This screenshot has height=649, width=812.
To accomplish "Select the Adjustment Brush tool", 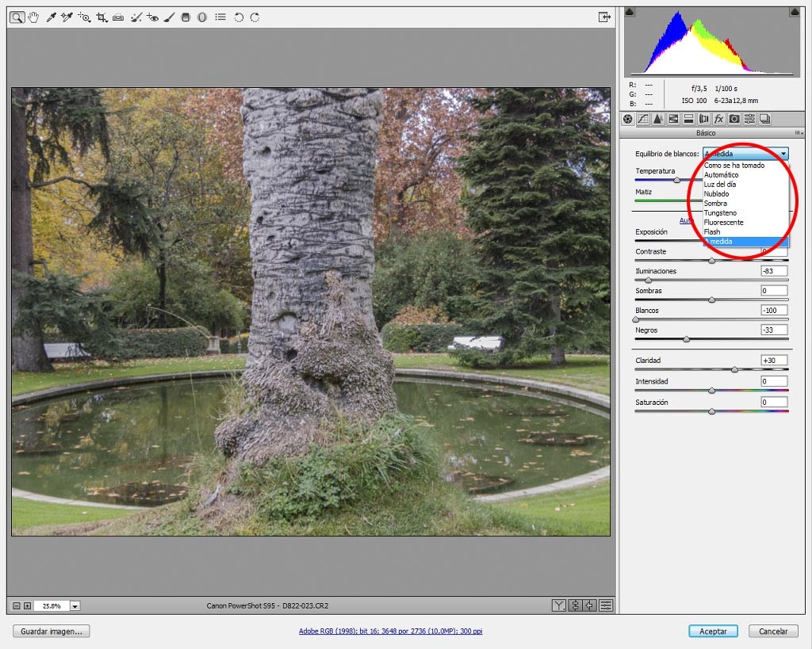I will tap(169, 17).
